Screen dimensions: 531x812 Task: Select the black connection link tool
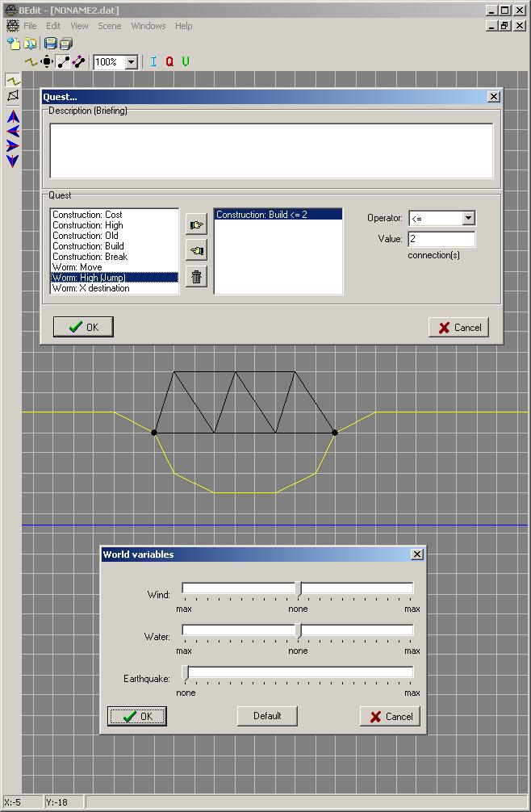click(63, 62)
